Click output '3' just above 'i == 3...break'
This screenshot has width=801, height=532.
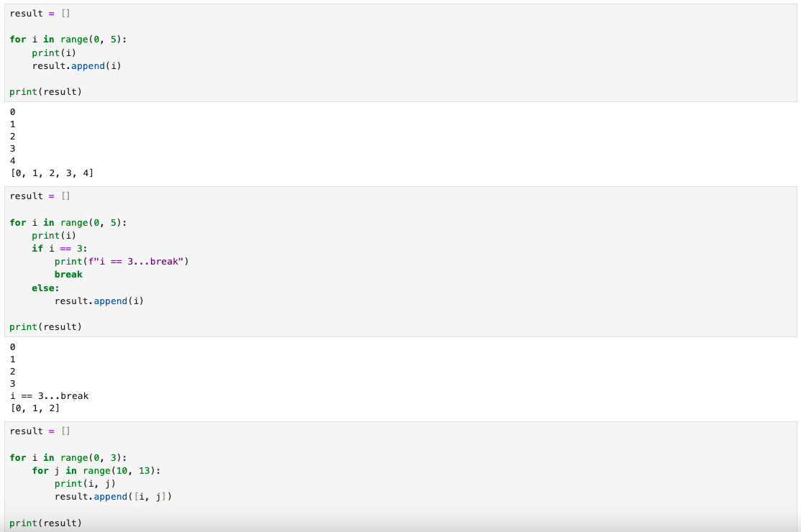tap(13, 383)
